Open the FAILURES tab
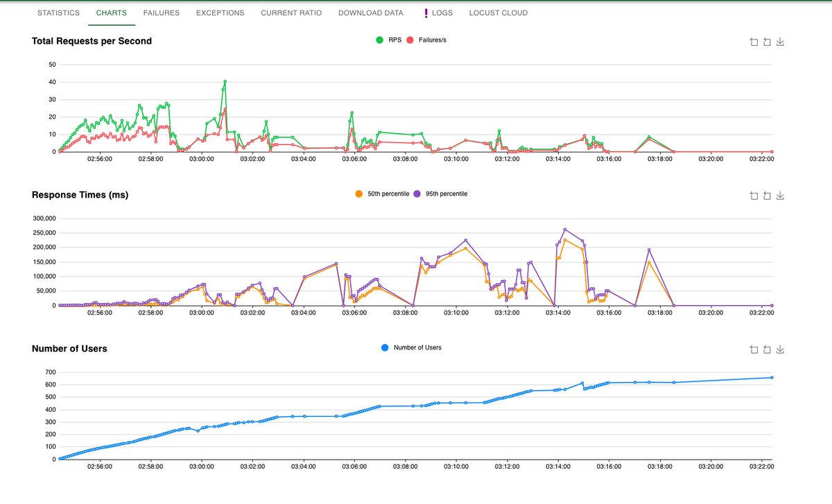 161,12
